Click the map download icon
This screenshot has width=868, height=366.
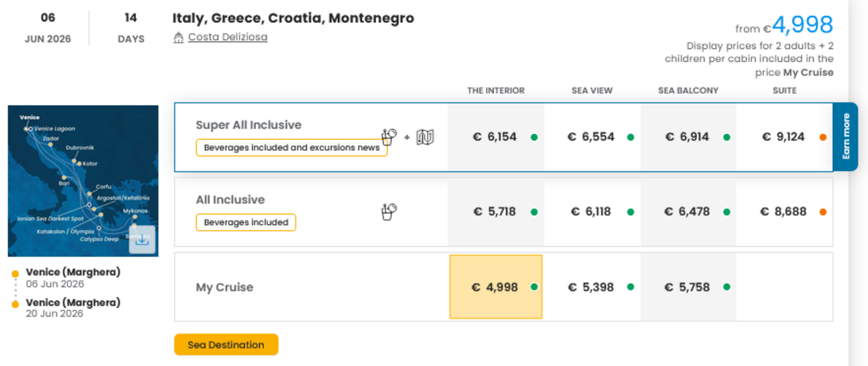tap(142, 239)
